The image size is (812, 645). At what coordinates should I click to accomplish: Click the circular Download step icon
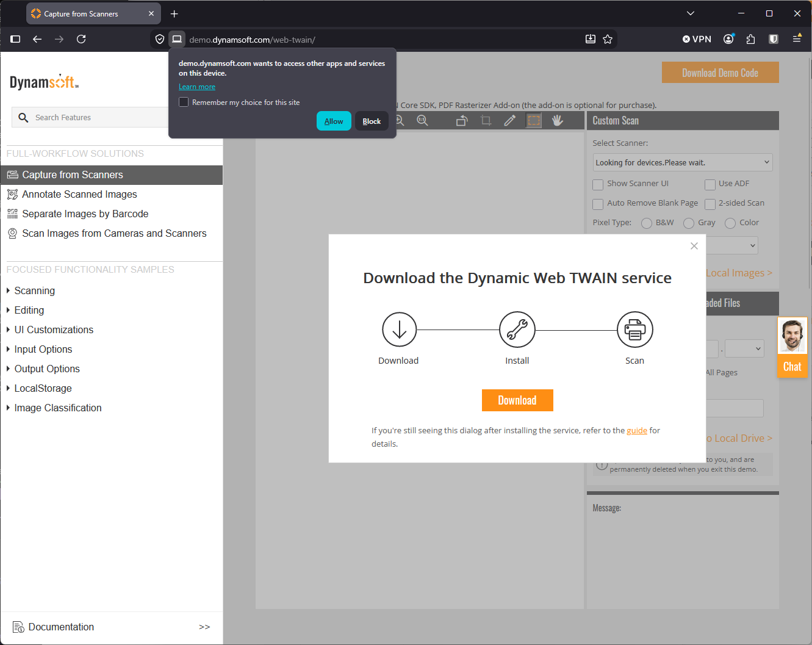point(399,330)
